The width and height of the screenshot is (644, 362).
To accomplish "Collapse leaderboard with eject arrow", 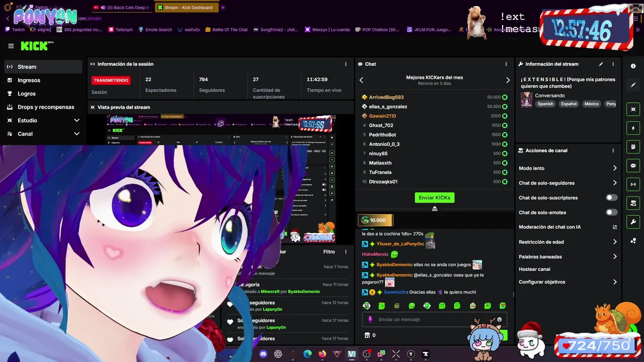I will [x=435, y=209].
